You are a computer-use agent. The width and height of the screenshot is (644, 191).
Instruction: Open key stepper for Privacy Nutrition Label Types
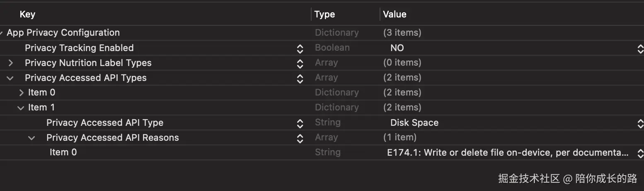pyautogui.click(x=300, y=64)
